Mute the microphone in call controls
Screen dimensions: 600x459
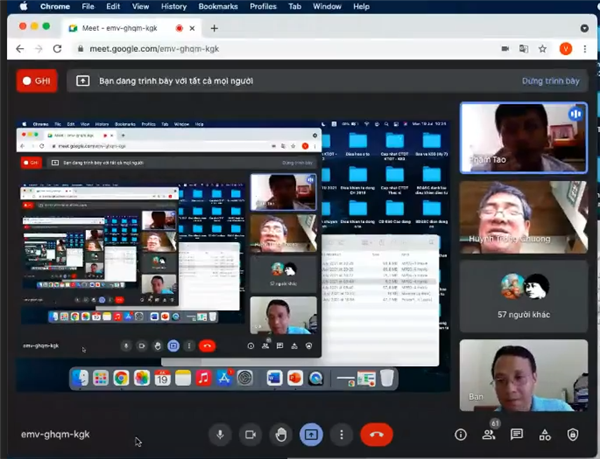point(220,434)
